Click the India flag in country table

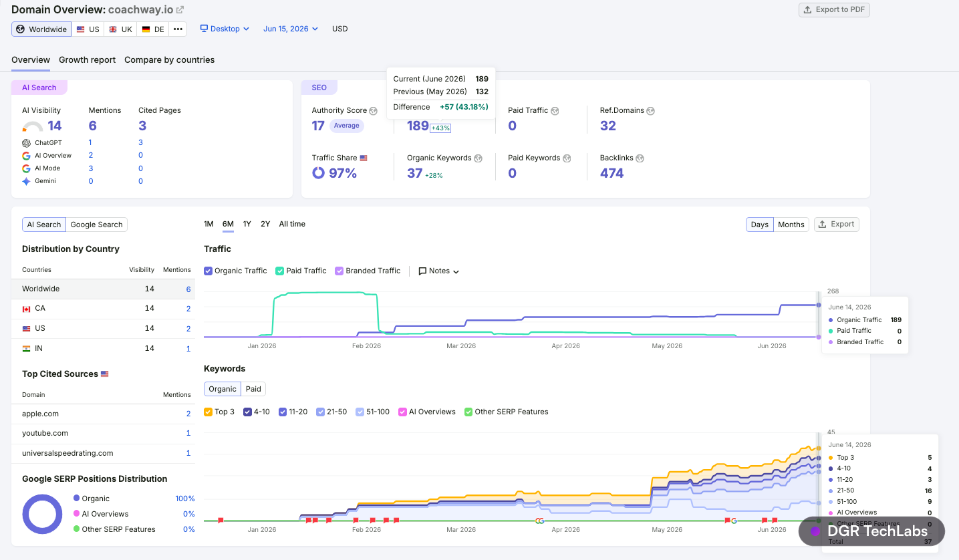27,349
